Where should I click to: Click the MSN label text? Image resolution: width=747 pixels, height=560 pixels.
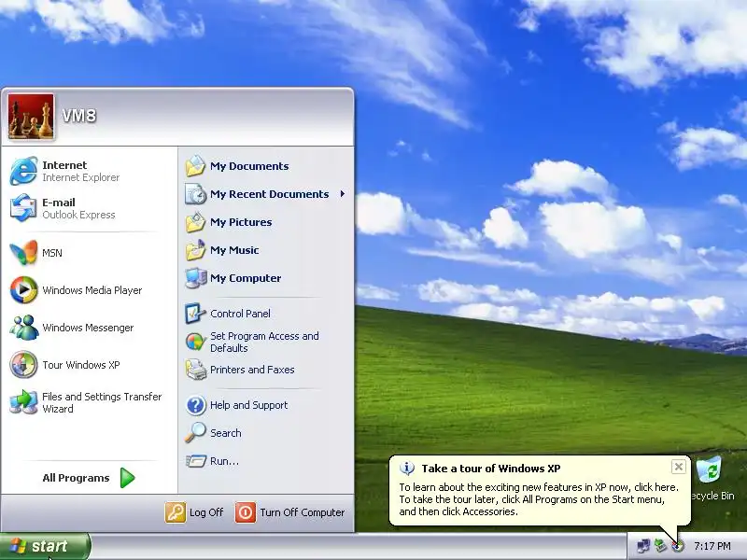pyautogui.click(x=52, y=253)
